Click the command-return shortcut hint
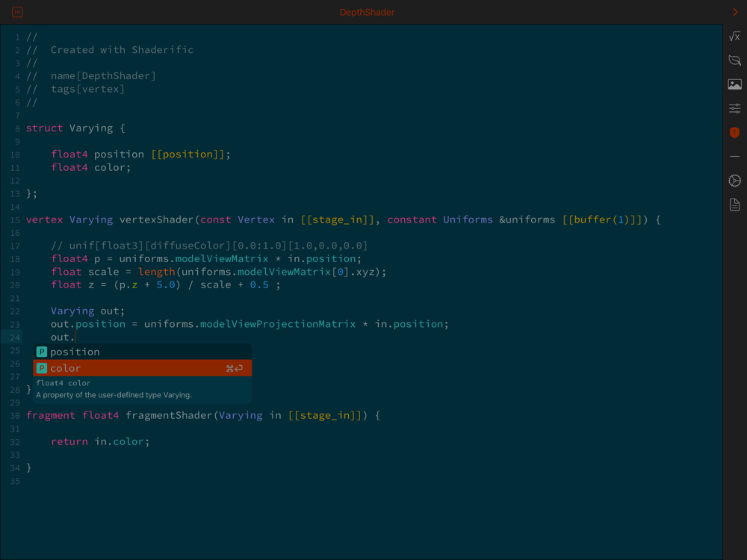 [x=234, y=368]
